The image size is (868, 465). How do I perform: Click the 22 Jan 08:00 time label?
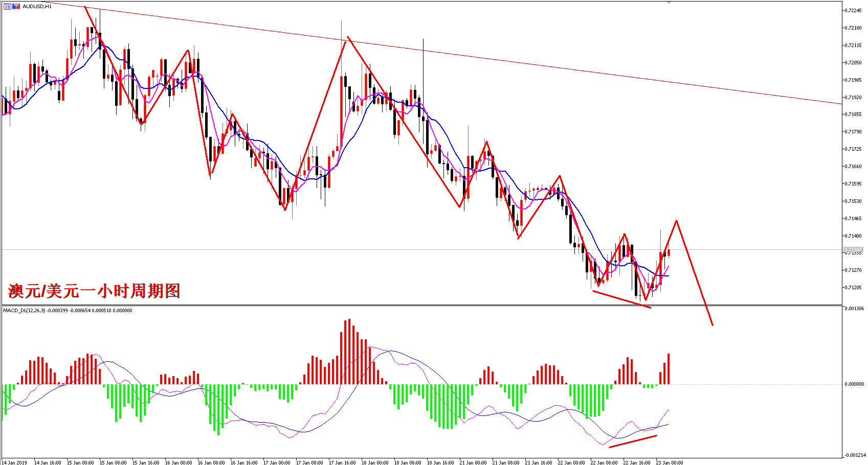(604, 462)
